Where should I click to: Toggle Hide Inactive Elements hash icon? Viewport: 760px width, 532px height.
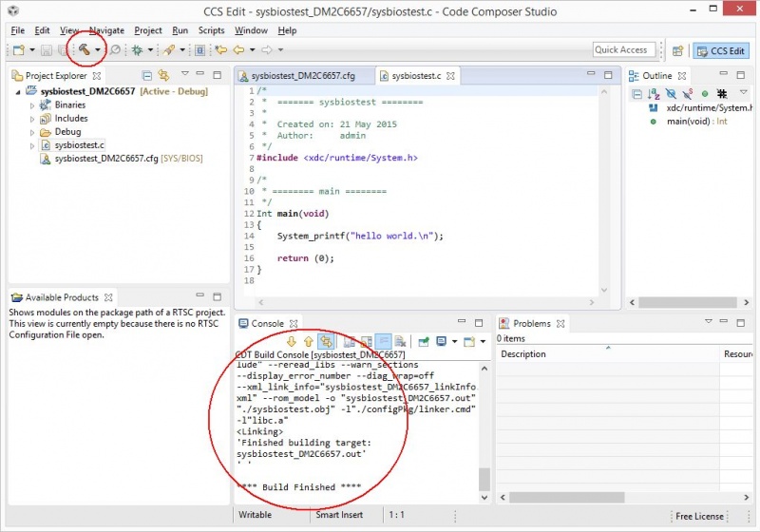click(x=722, y=94)
